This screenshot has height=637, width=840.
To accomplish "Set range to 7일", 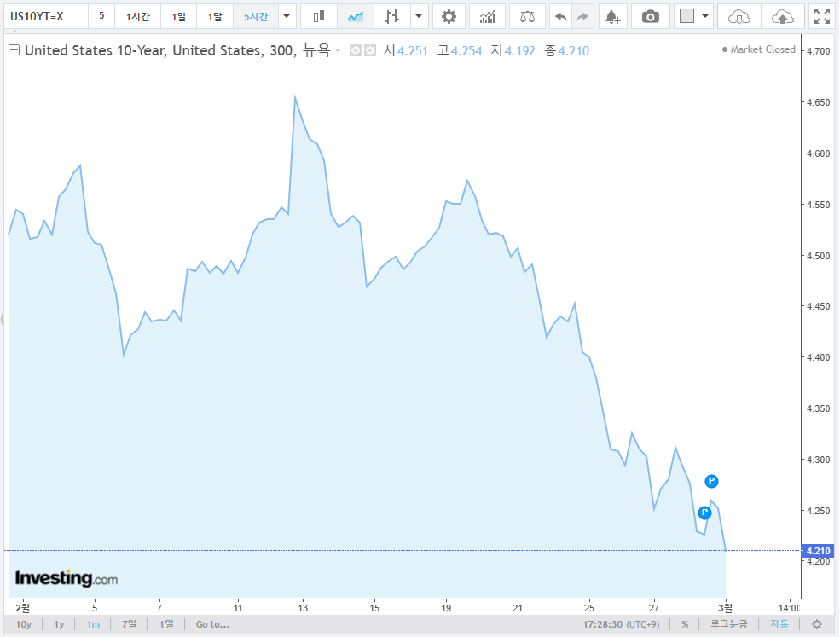I will tap(129, 624).
